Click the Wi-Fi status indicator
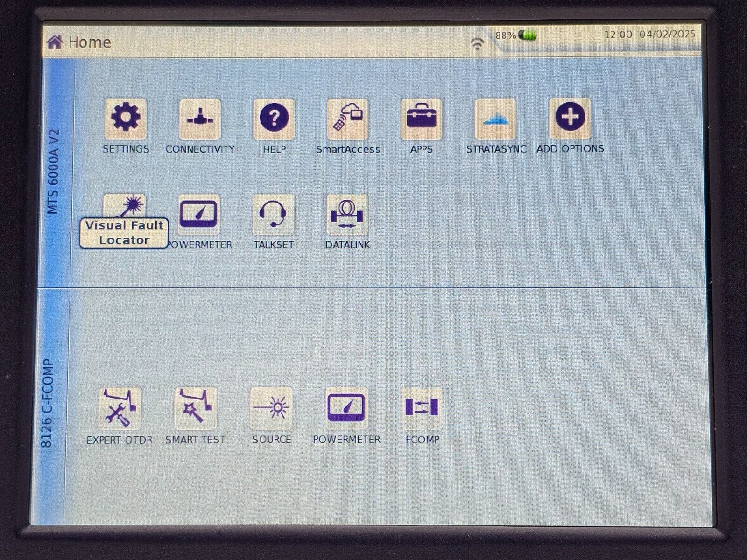The image size is (747, 560). tap(477, 44)
